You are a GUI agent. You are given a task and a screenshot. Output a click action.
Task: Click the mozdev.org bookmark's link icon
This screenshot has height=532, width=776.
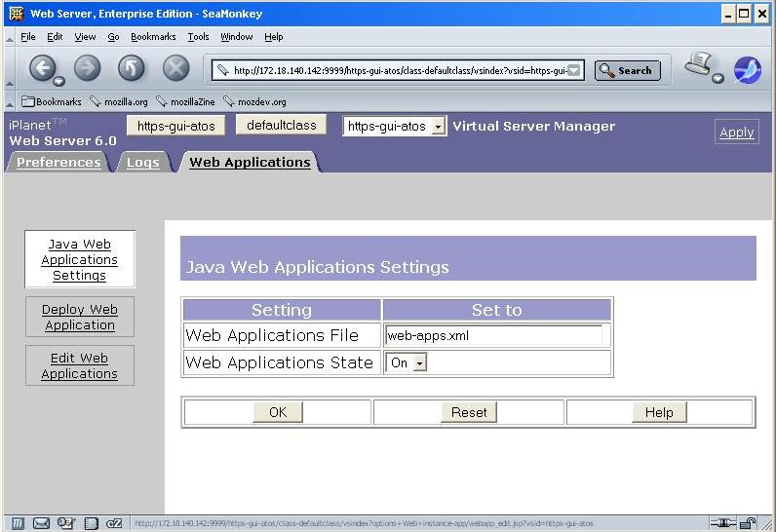point(229,101)
